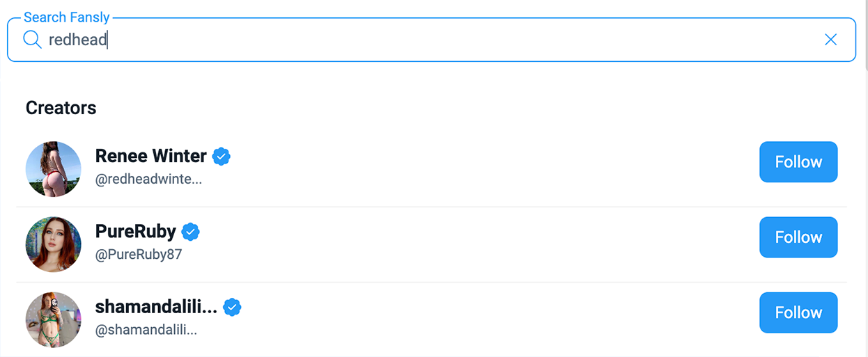Open Renee Winter's profile picture
The height and width of the screenshot is (357, 868).
[54, 169]
